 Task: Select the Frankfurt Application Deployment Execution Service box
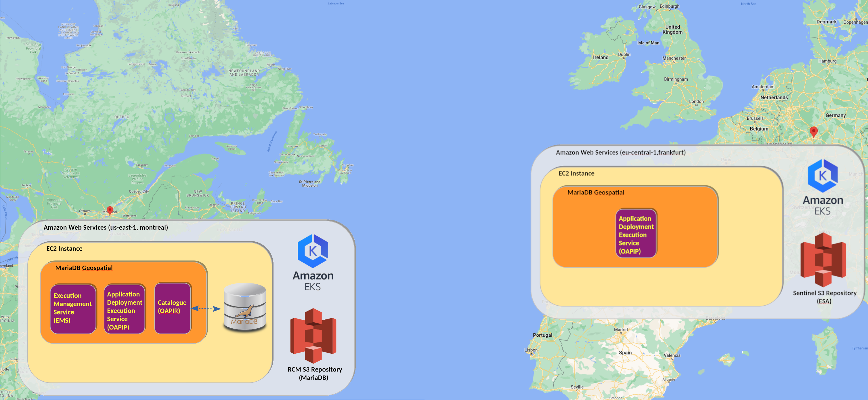click(x=636, y=233)
